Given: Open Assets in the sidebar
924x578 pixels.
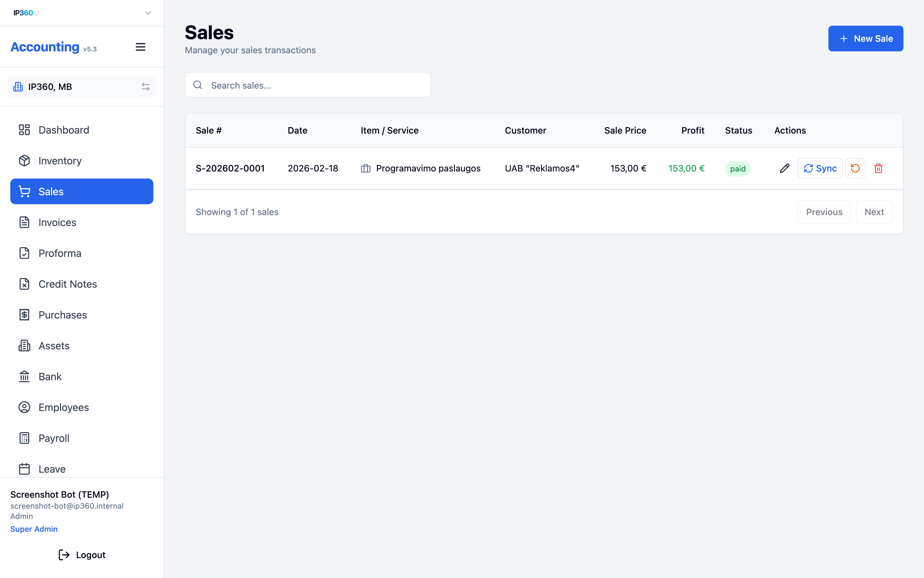Looking at the screenshot, I should coord(82,346).
